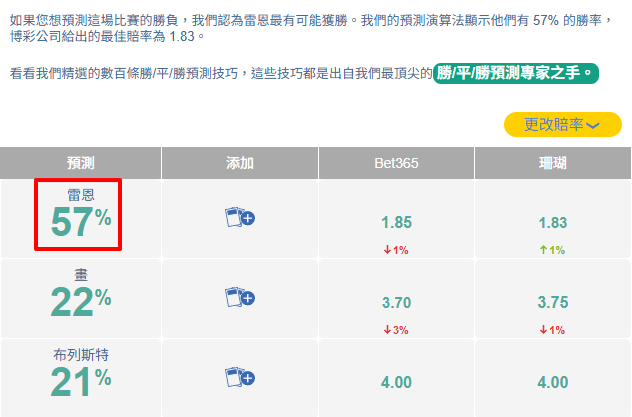Click the Bet365 column header
This screenshot has height=417, width=632.
click(396, 163)
